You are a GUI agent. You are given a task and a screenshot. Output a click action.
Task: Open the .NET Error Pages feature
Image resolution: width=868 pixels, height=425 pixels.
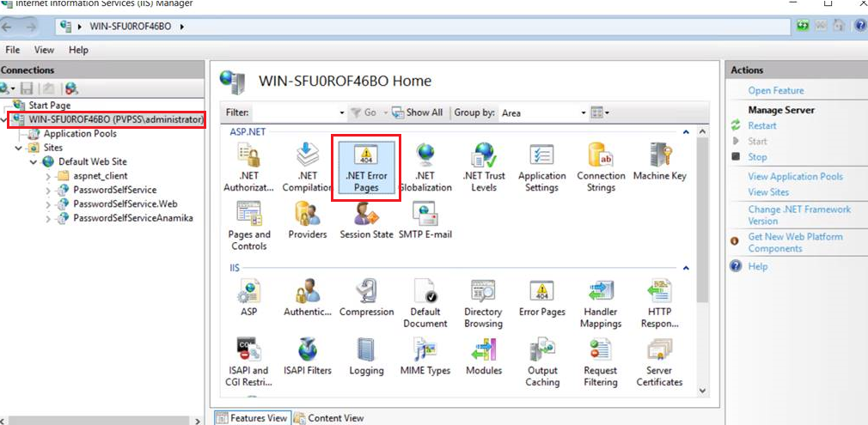point(365,169)
